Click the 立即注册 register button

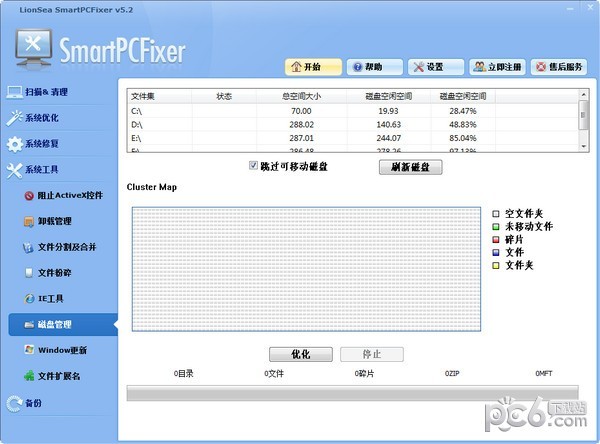497,67
